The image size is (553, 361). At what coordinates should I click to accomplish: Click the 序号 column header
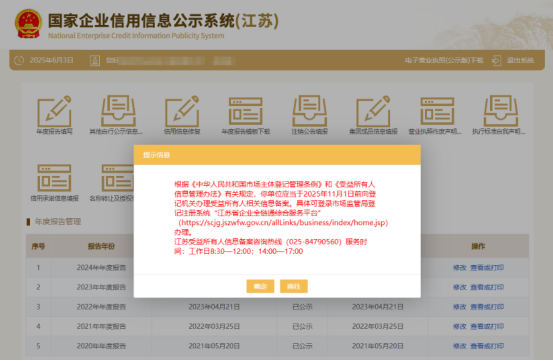[x=38, y=246]
